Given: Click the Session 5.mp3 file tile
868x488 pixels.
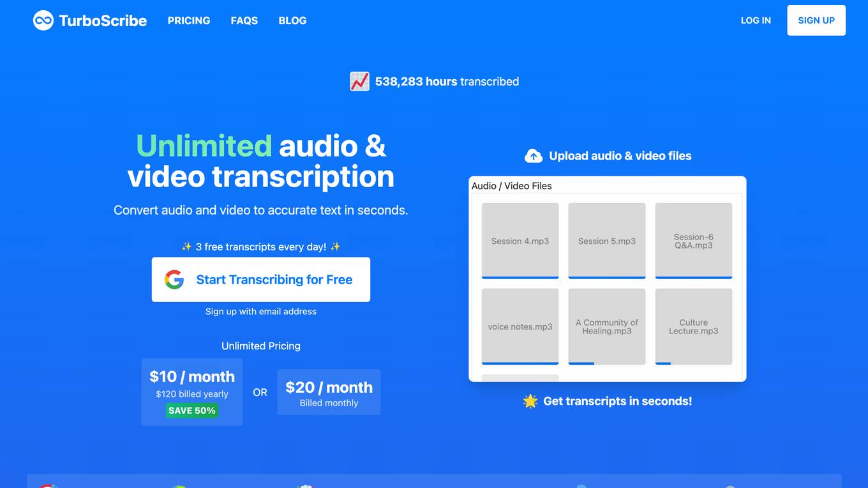Looking at the screenshot, I should [607, 241].
